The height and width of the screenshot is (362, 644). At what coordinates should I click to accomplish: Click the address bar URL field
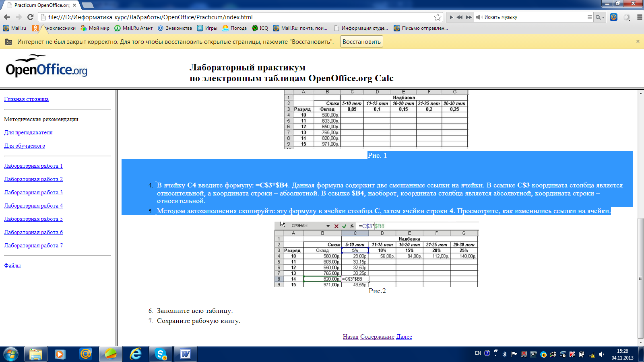point(239,17)
